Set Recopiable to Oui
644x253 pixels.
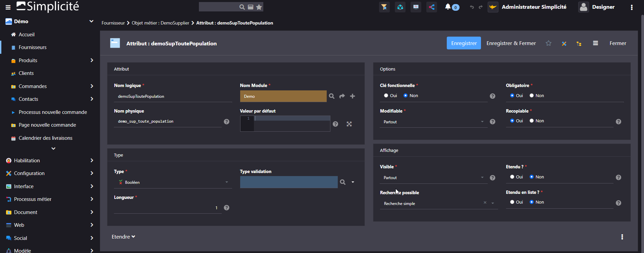point(512,121)
